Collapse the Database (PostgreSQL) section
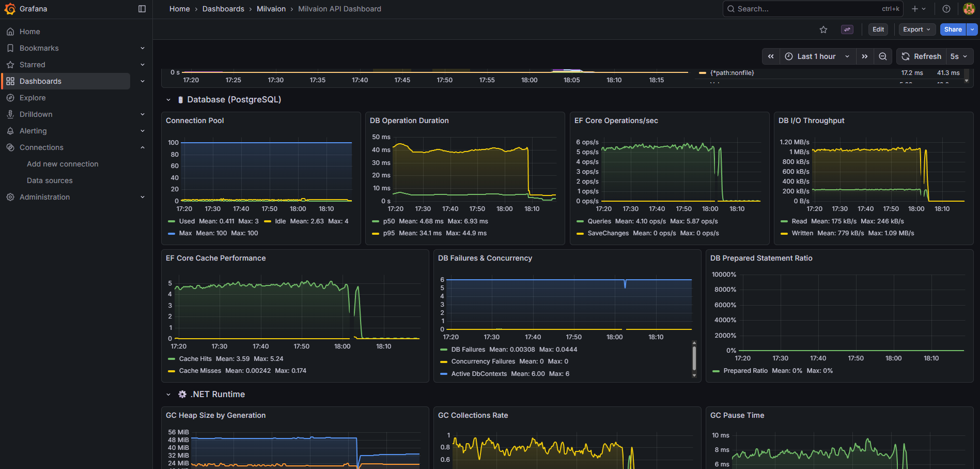 [168, 99]
